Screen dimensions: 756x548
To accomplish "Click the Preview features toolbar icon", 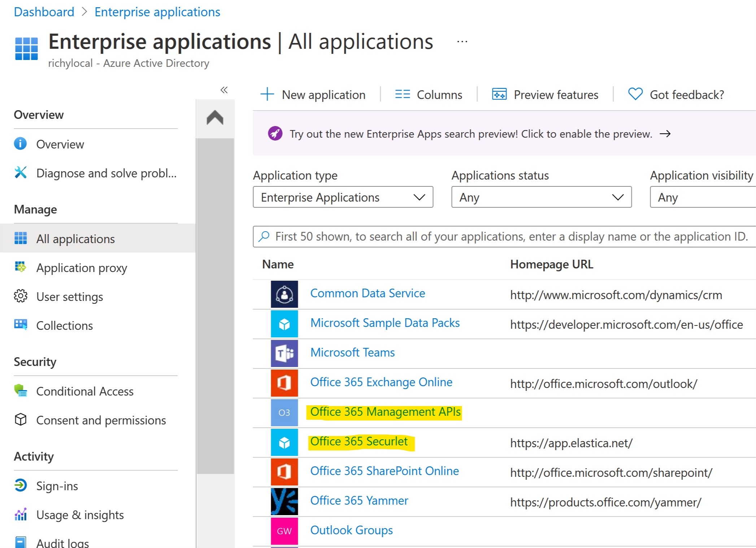I will click(x=499, y=95).
